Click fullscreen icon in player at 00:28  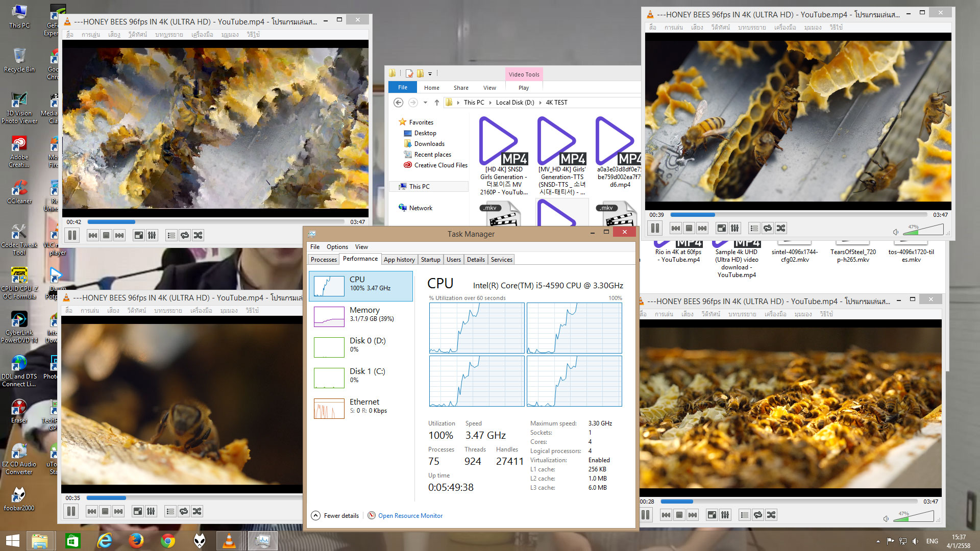click(712, 515)
